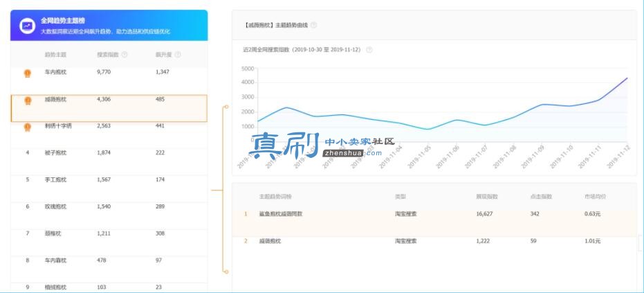Open the help icon beside 搜索指数 column header
The width and height of the screenshot is (644, 293).
coord(125,54)
